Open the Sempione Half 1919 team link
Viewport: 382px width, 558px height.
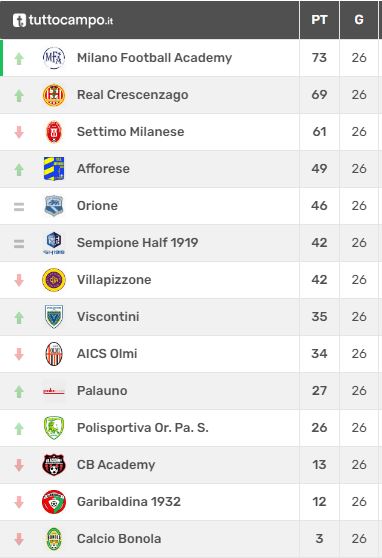[137, 243]
